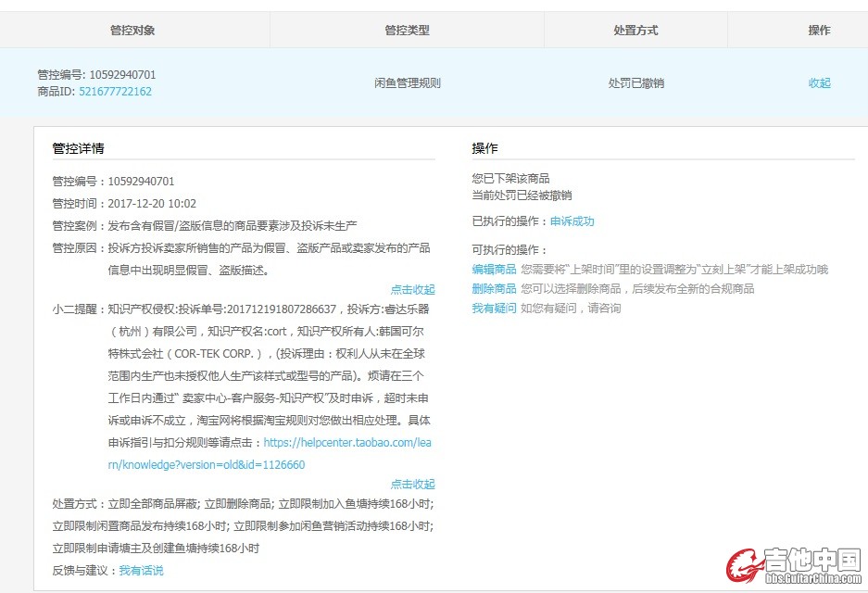The height and width of the screenshot is (593, 868).
Task: Open the 我有疑问 help link
Action: [x=494, y=308]
